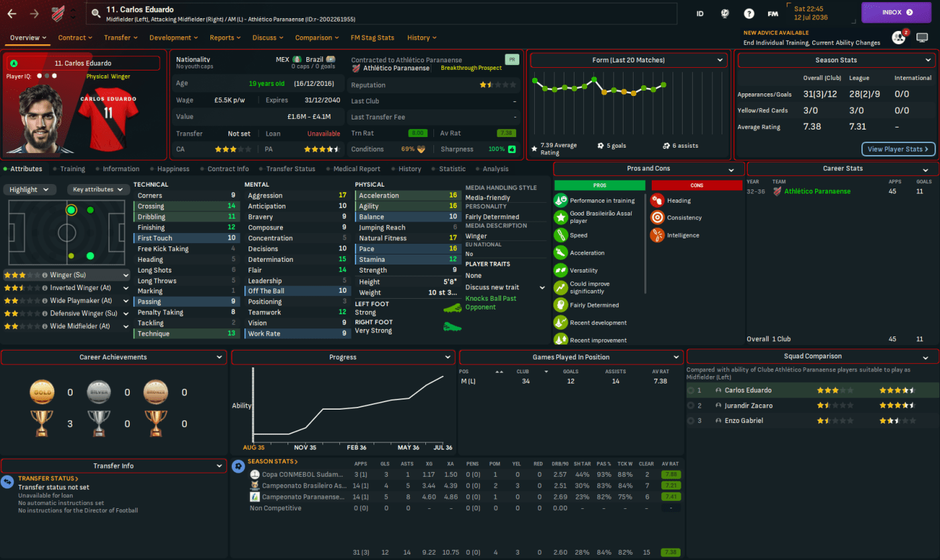Select radio button for Jurandir Zacaro

click(690, 406)
